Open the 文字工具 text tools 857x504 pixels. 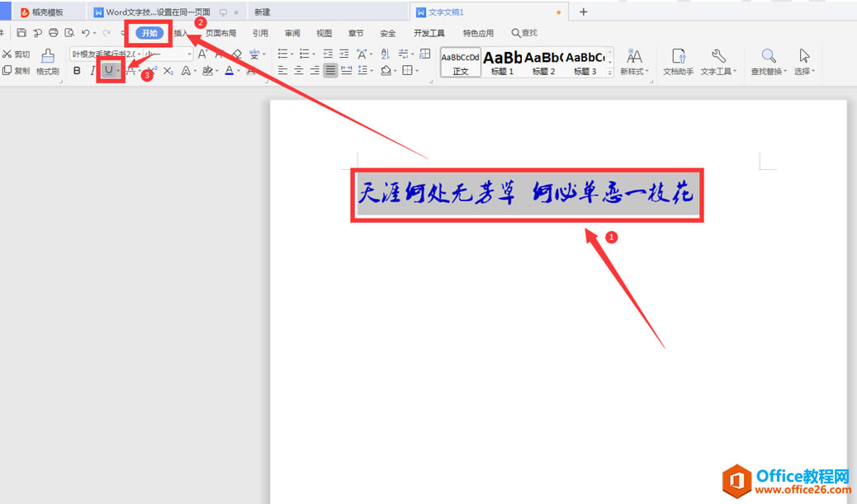click(718, 62)
